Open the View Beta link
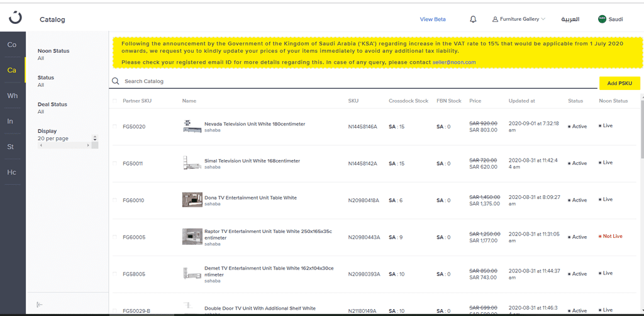 pyautogui.click(x=433, y=19)
